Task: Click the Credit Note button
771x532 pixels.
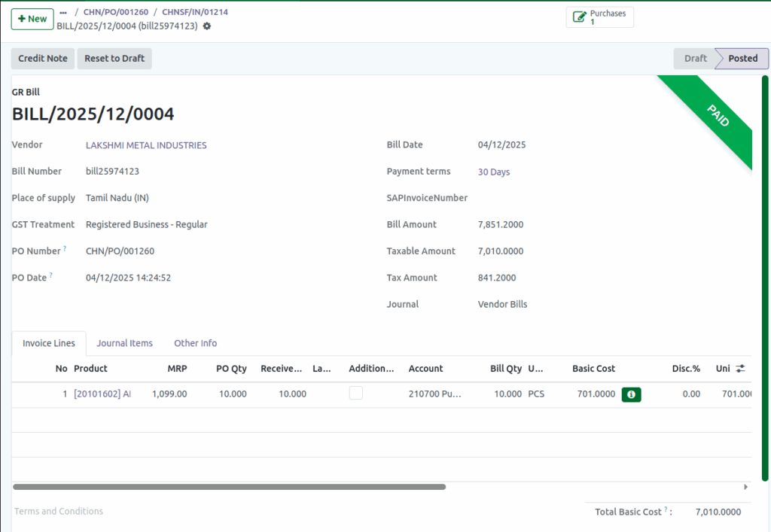Action: (42, 58)
